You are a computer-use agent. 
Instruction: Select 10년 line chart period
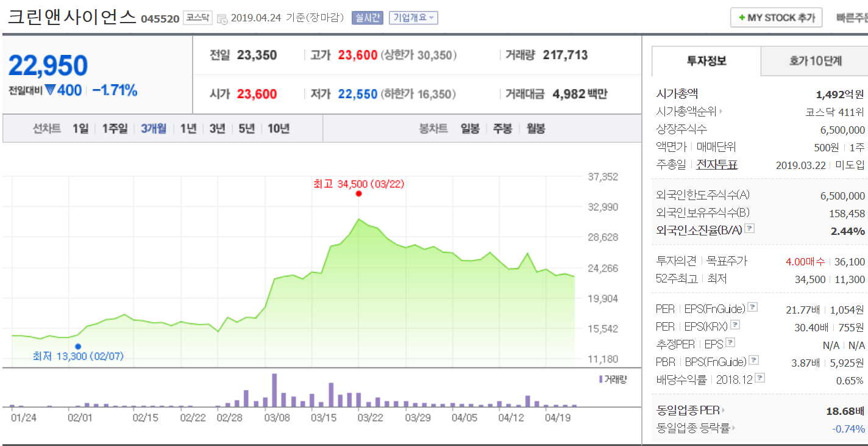279,129
